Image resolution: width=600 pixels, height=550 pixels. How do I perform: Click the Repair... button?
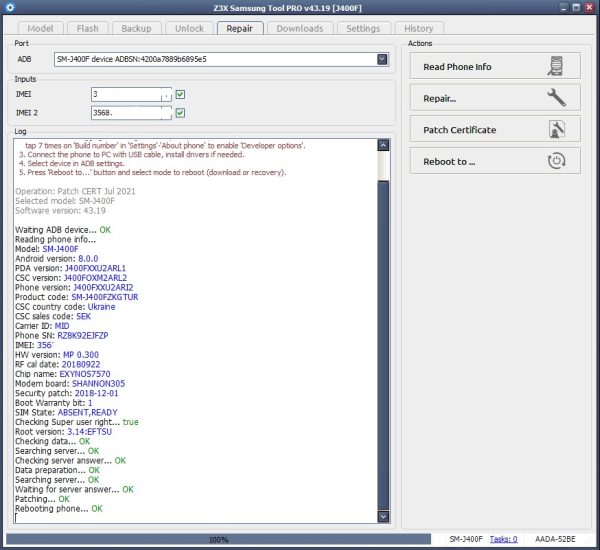[x=495, y=98]
